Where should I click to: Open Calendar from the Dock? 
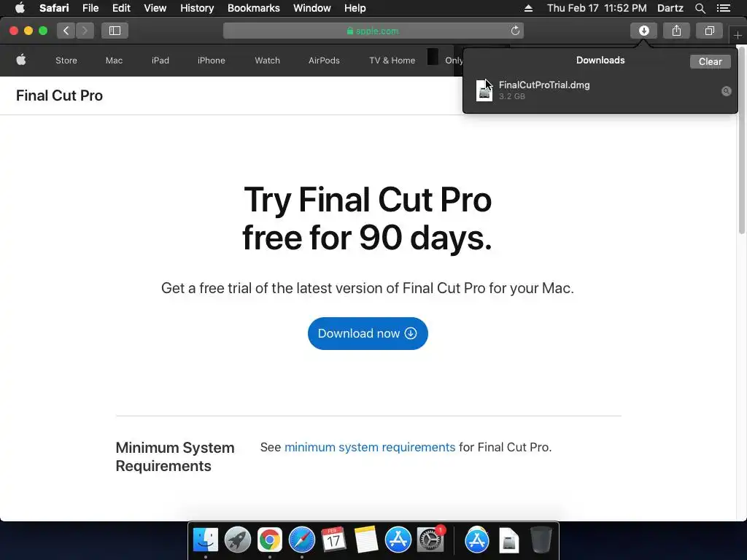pos(333,540)
